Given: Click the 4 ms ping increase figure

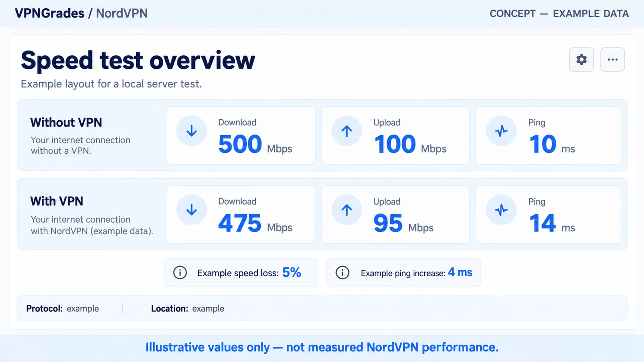Looking at the screenshot, I should point(460,272).
